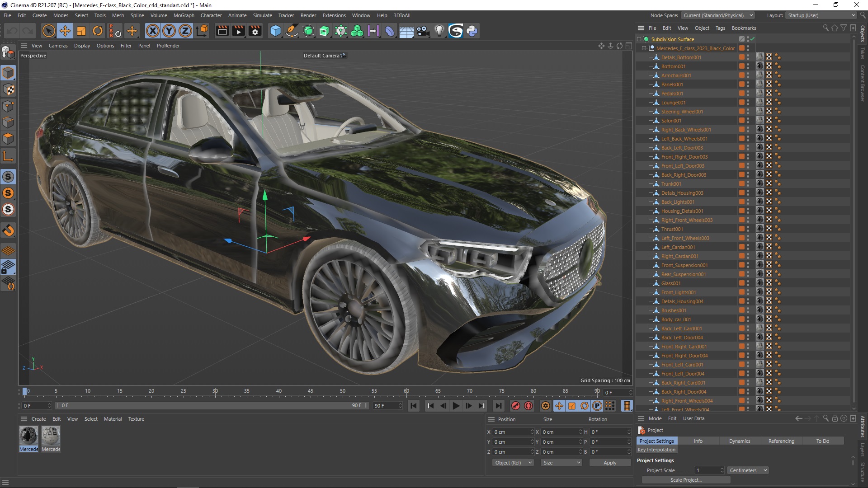Activate the Live Selection tool

tap(48, 31)
